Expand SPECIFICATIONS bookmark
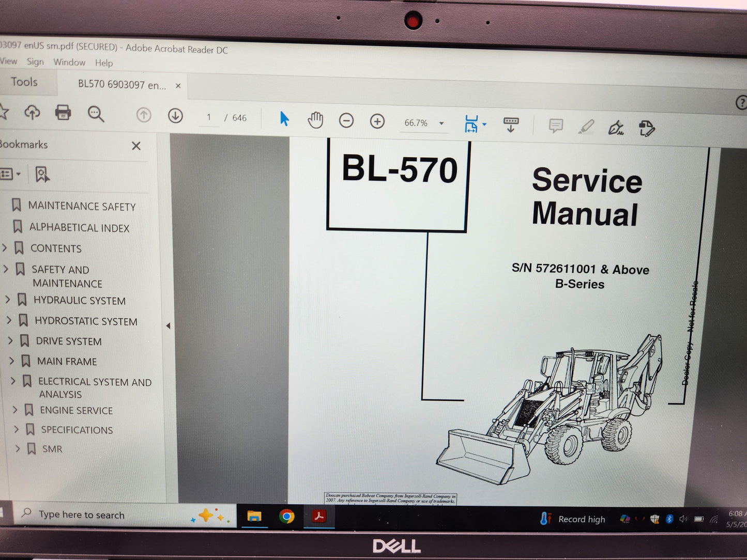The width and height of the screenshot is (747, 560). point(17,429)
